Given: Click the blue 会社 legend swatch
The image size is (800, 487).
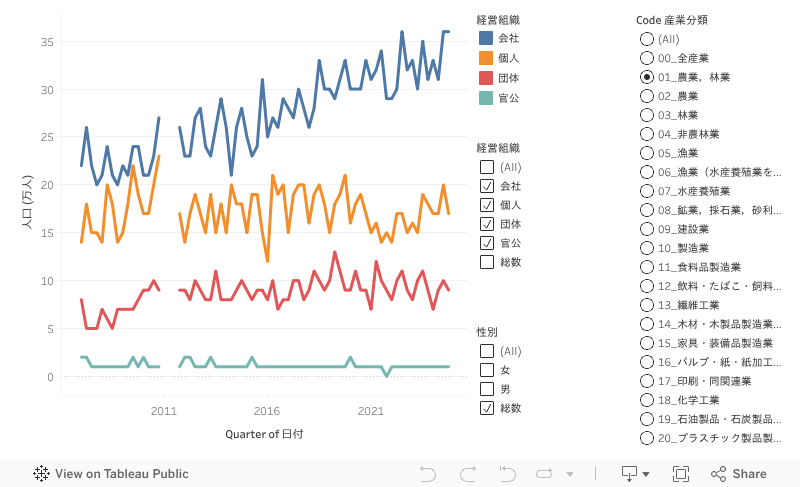Looking at the screenshot, I should click(x=486, y=38).
